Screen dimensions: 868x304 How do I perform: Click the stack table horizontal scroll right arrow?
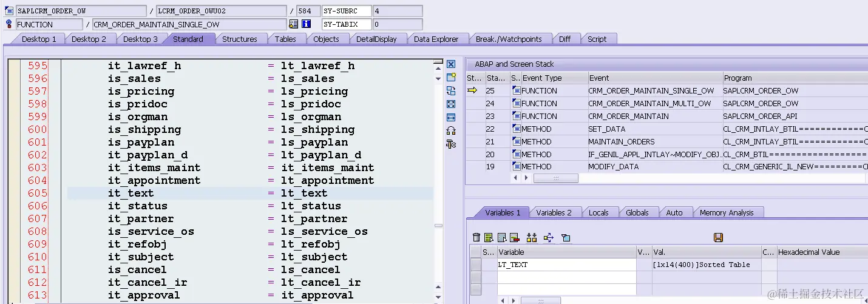coord(526,178)
